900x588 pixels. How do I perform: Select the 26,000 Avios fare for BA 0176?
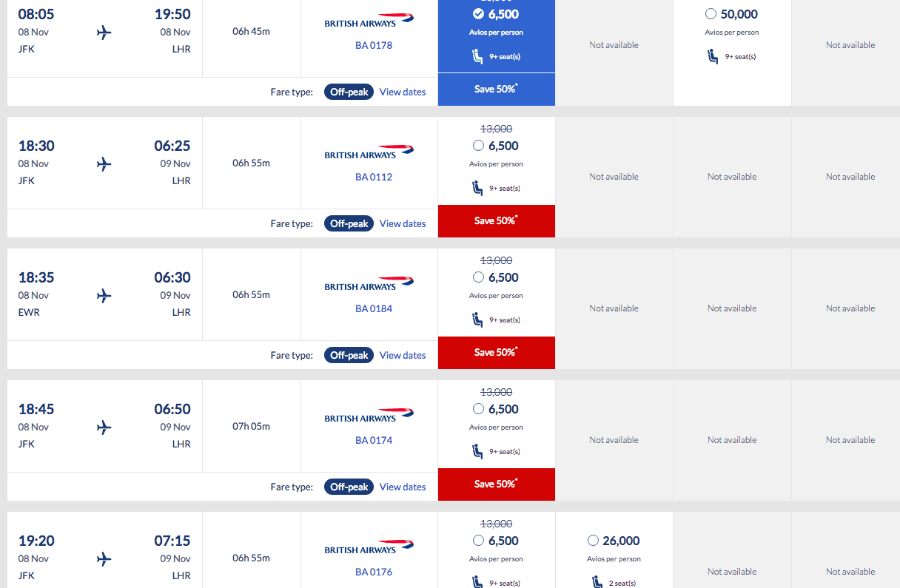point(593,540)
